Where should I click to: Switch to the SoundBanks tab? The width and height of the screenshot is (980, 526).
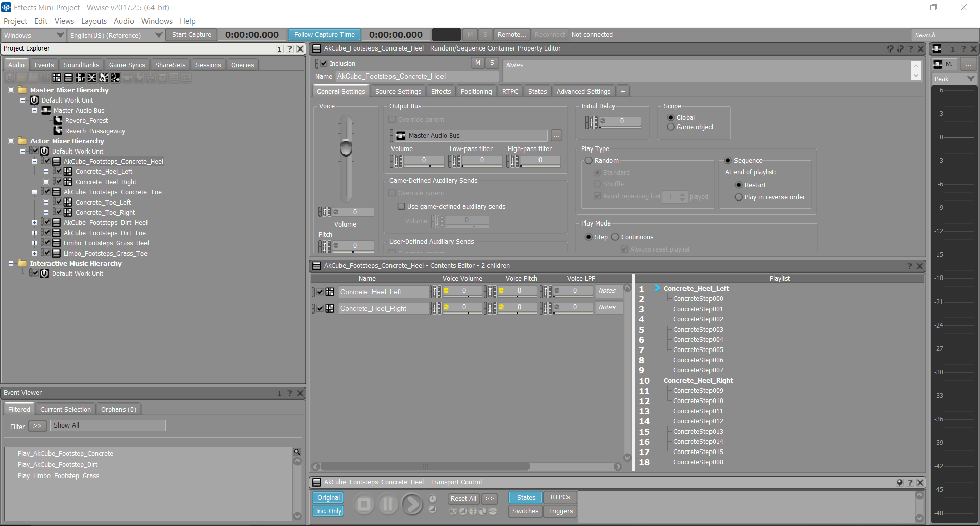pos(82,65)
